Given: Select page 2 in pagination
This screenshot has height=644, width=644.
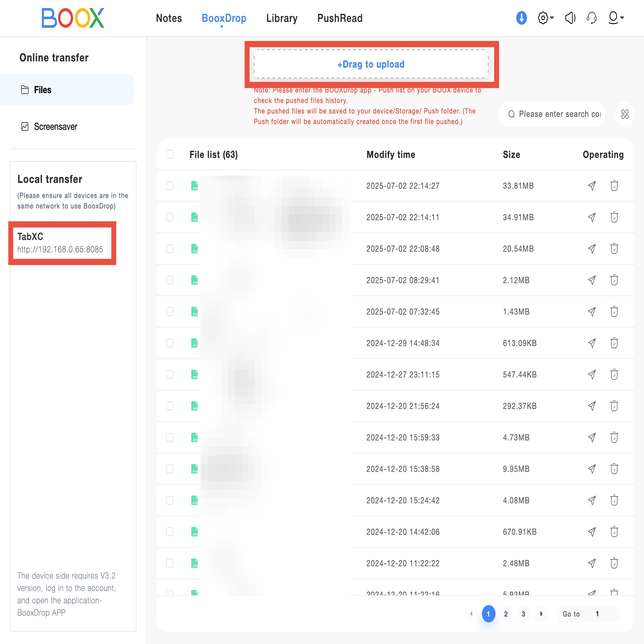Looking at the screenshot, I should (506, 614).
